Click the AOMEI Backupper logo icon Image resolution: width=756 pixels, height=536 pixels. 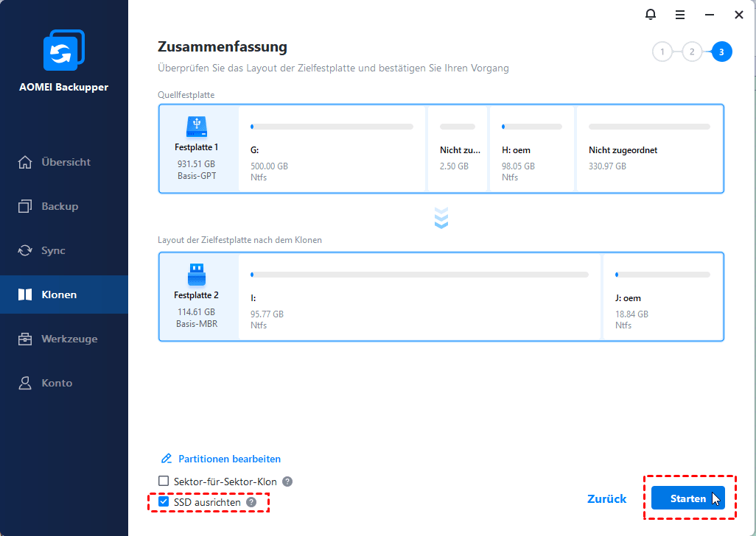coord(63,50)
